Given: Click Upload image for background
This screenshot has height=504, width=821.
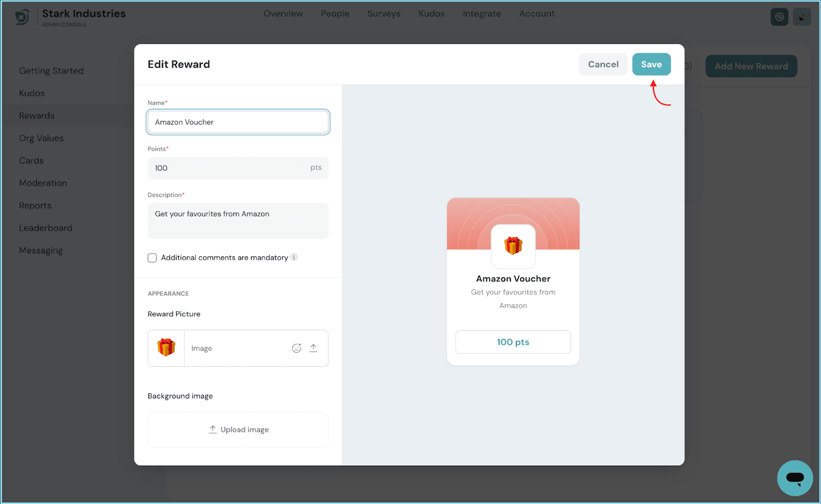Looking at the screenshot, I should click(x=238, y=430).
